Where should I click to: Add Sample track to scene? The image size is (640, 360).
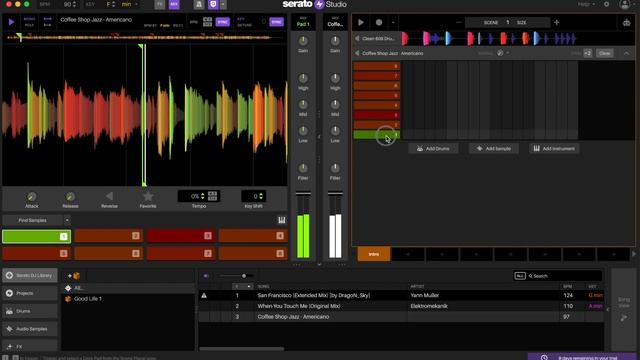(x=494, y=149)
